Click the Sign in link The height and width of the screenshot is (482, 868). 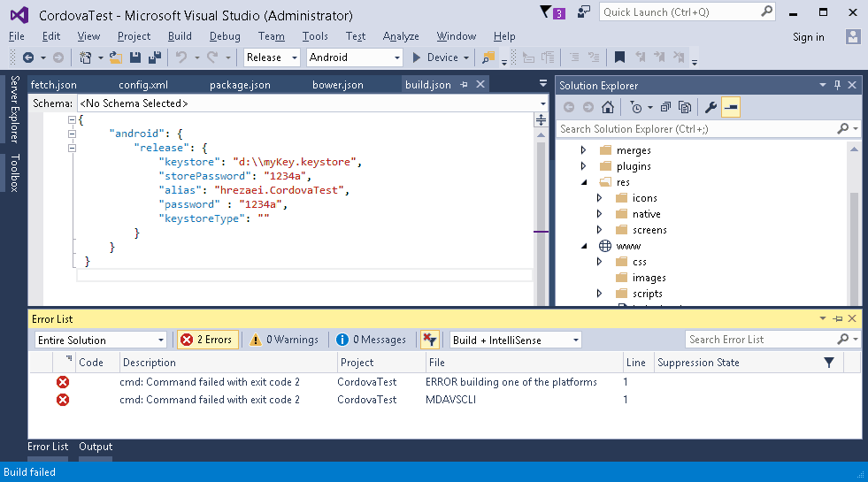coord(808,37)
